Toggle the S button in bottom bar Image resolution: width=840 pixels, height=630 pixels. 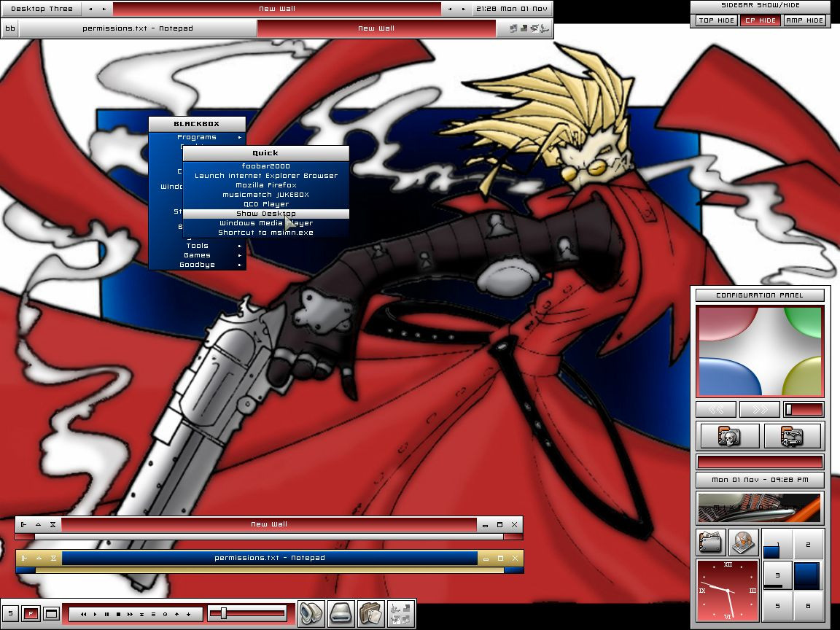pos(10,613)
